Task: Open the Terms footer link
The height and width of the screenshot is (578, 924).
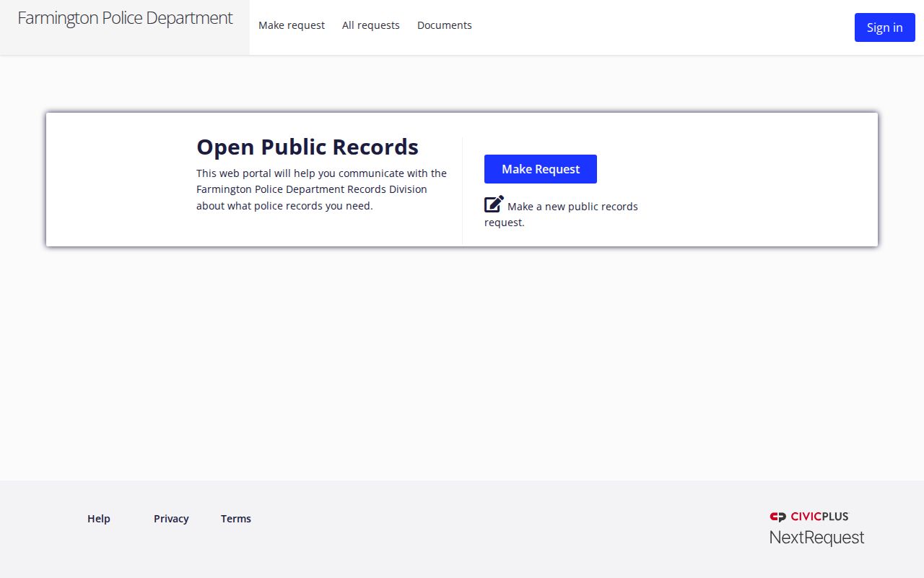Action: (x=236, y=519)
